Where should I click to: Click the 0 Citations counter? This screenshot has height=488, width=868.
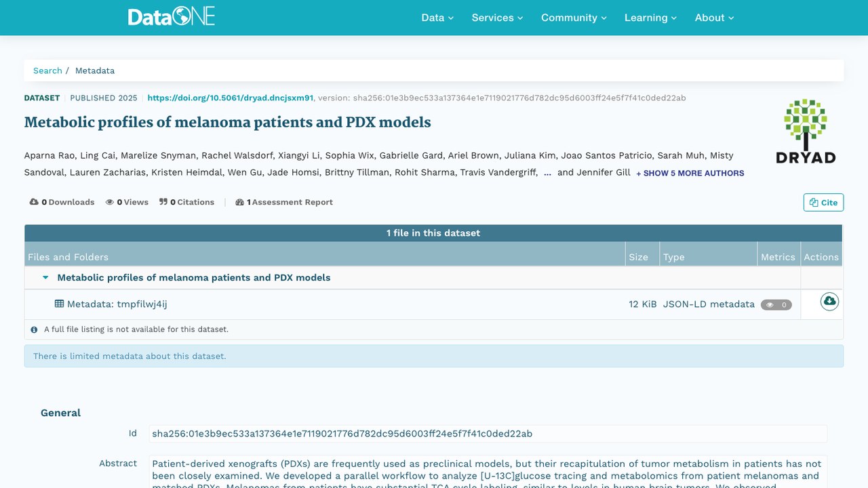pos(187,202)
